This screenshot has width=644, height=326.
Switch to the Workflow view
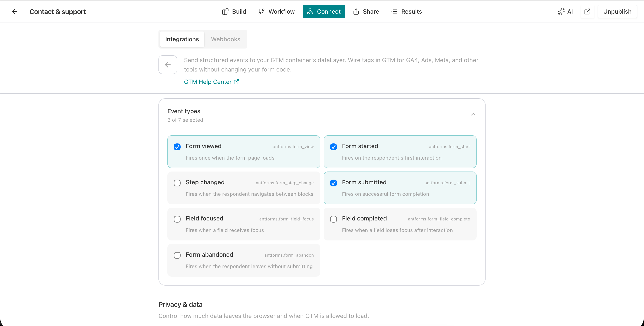(x=276, y=11)
